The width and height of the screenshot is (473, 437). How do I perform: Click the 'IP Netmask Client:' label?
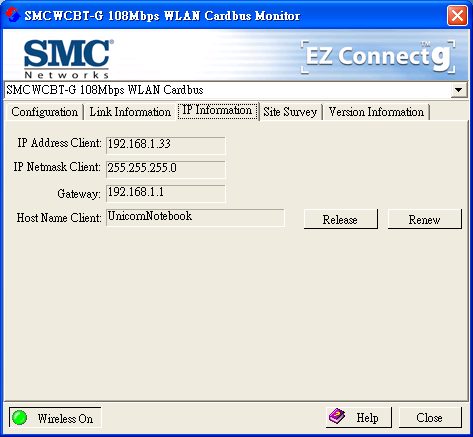click(57, 167)
